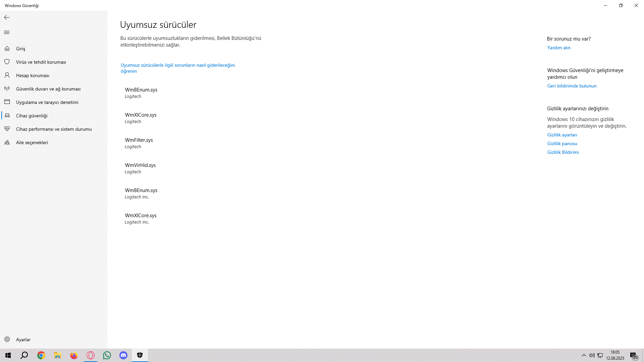Show hidden system tray icons chevron
Viewport: 644px width, 362px height.
pos(584,355)
